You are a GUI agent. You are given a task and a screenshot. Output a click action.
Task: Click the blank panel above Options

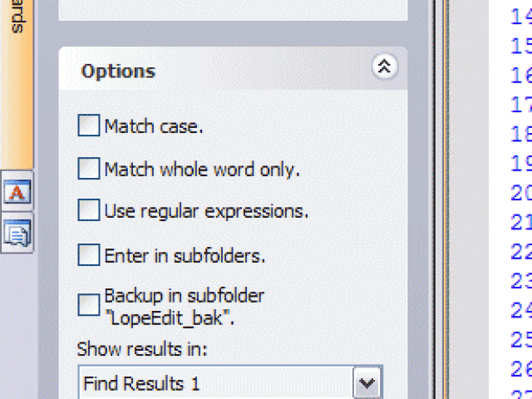(x=233, y=10)
